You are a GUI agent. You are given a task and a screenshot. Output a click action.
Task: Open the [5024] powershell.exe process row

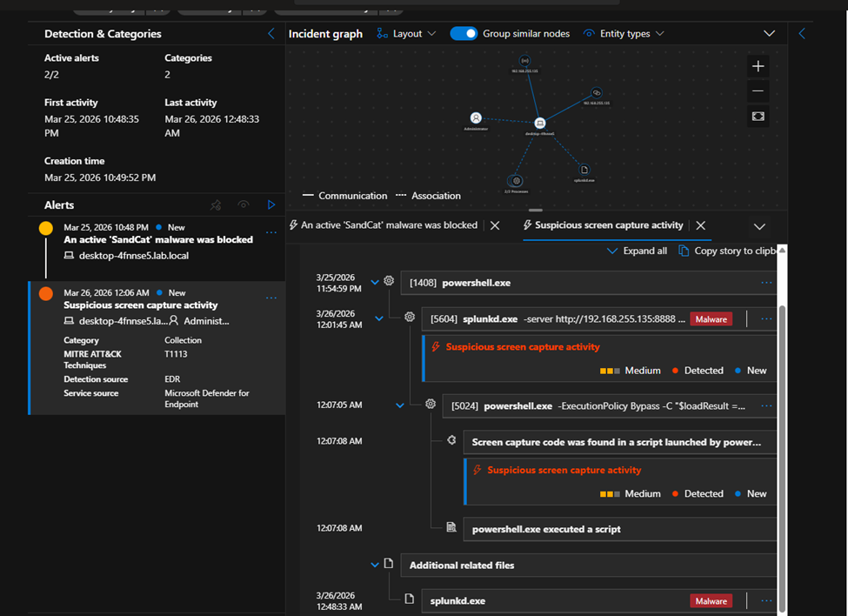tap(610, 406)
